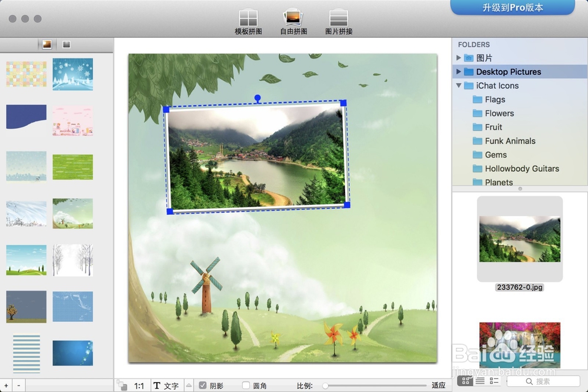This screenshot has height=392, width=588.
Task: Click the bottom-left resize handle of the photo
Action: (170, 211)
